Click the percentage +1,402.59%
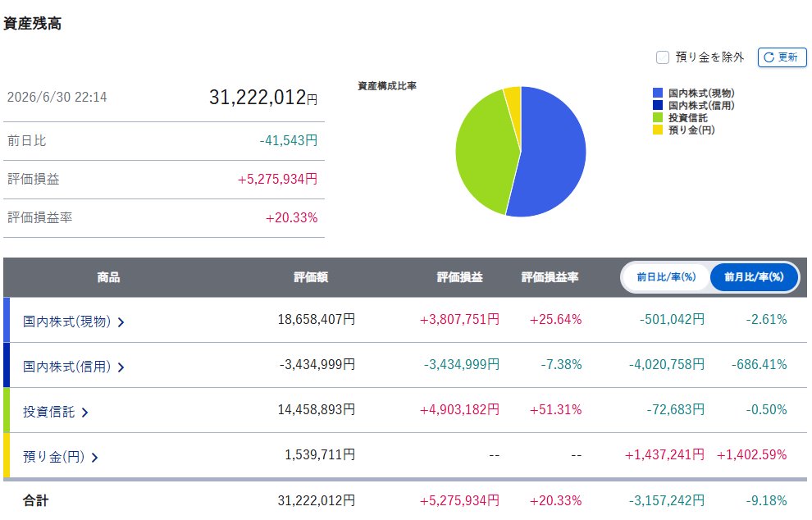 pos(751,454)
